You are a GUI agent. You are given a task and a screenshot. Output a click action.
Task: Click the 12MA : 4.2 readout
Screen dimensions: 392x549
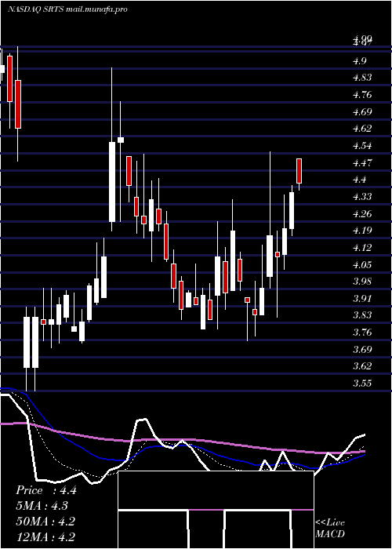tap(45, 536)
